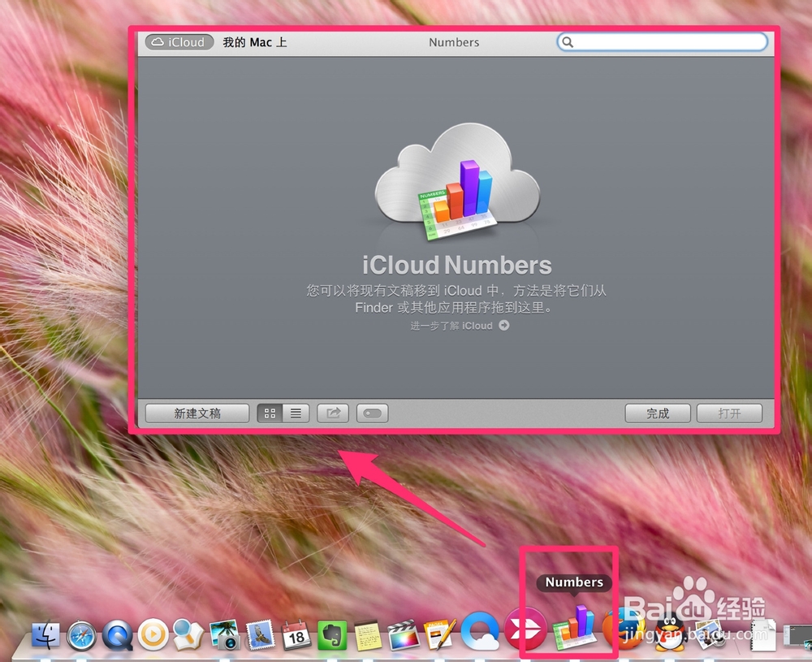Launch Safari from the Dock

[x=81, y=635]
